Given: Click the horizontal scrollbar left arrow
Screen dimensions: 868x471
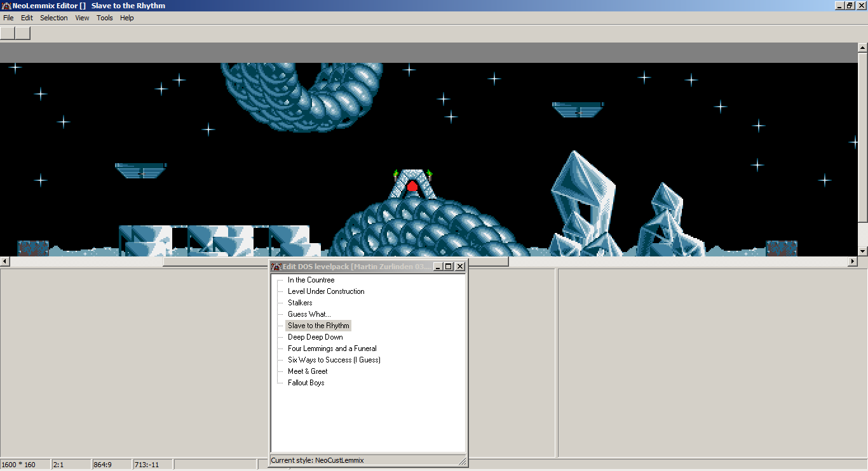Looking at the screenshot, I should pos(4,262).
